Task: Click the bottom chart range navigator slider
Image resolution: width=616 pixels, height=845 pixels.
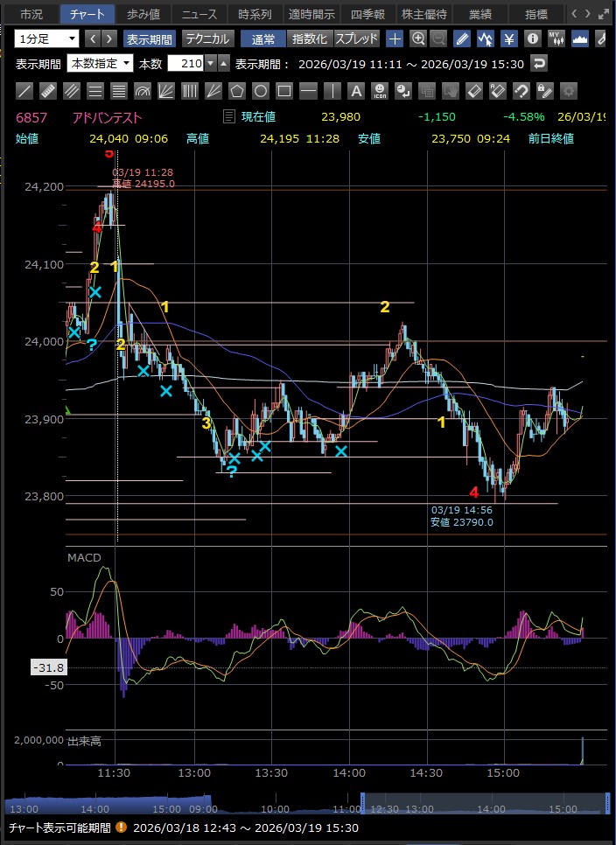Action: [x=485, y=803]
